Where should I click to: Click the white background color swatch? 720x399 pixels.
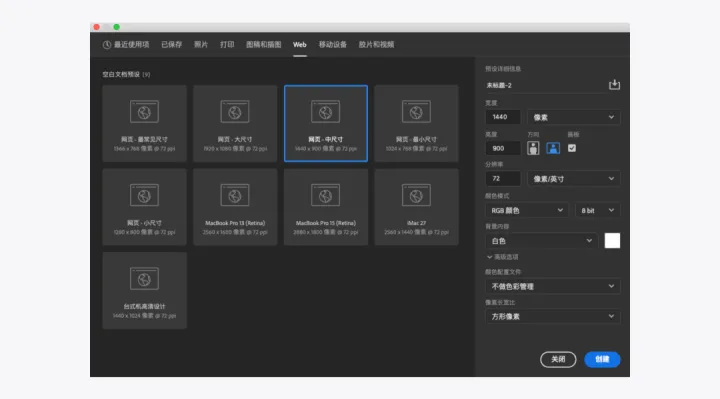click(612, 241)
